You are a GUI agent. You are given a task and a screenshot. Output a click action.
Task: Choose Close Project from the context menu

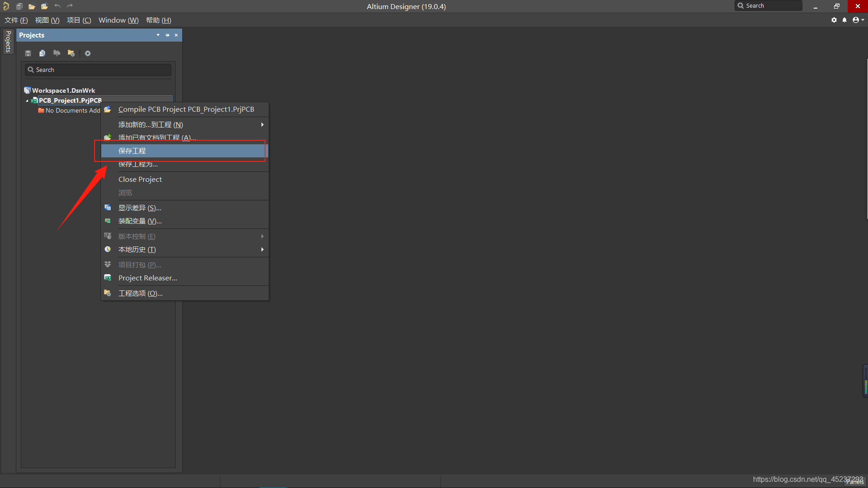(140, 179)
